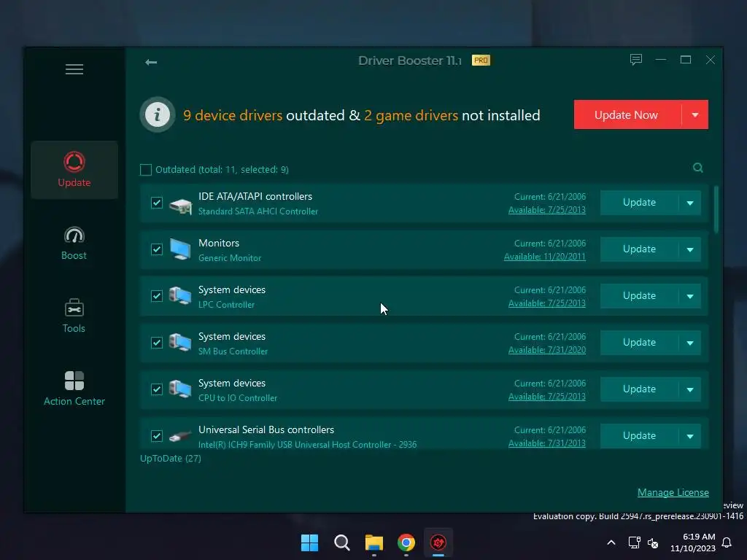Uncheck the IDE ATA/ATAPI controllers checkbox
Screen dimensions: 747x560
[157, 203]
